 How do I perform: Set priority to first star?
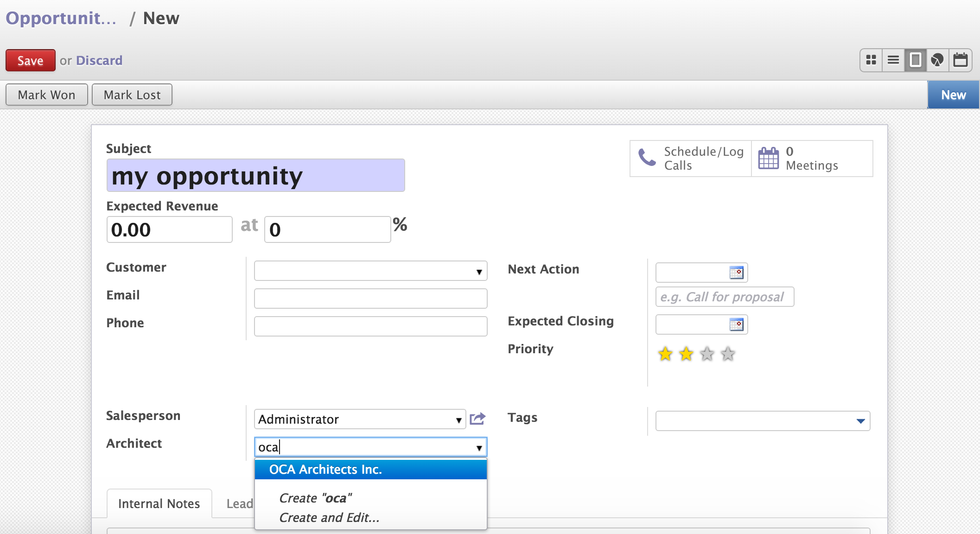coord(665,354)
